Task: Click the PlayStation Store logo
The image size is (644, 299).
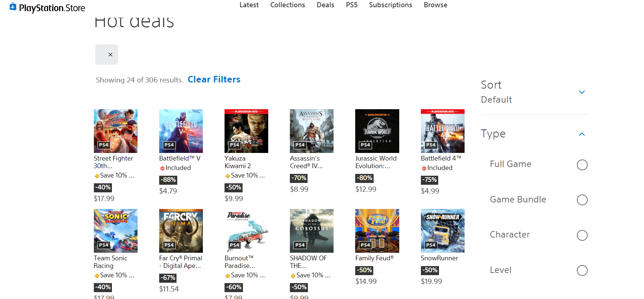Action: pyautogui.click(x=48, y=8)
